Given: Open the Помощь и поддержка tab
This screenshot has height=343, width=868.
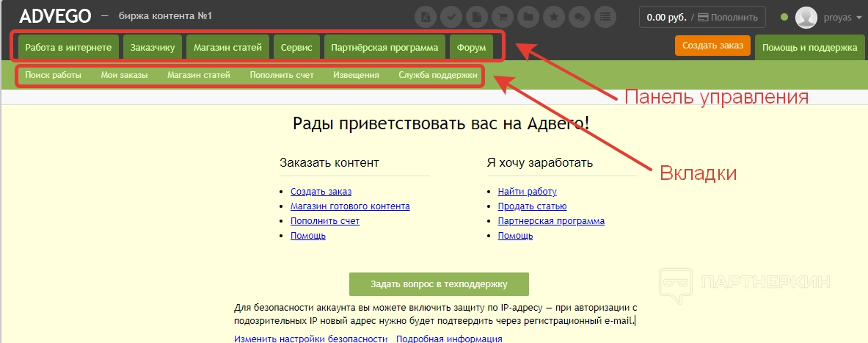Looking at the screenshot, I should pyautogui.click(x=810, y=48).
